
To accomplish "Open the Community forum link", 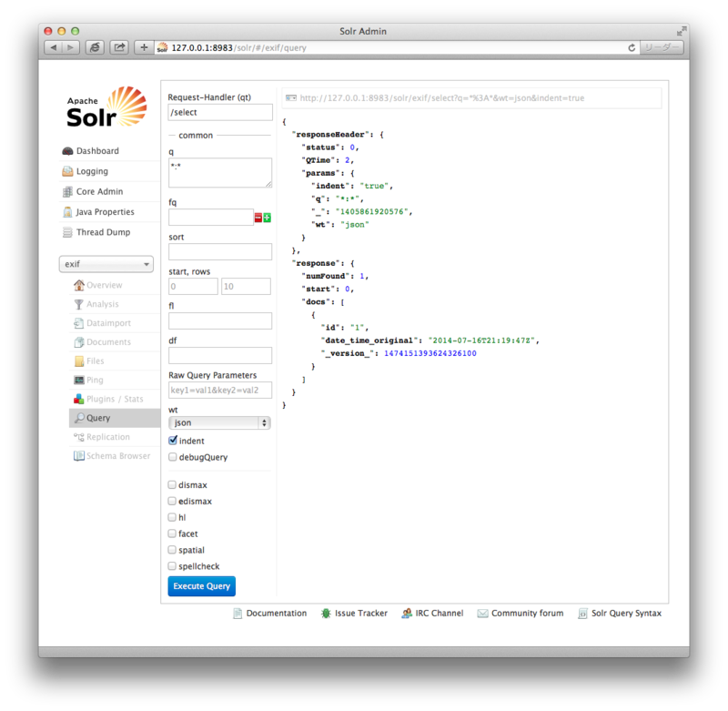I will coord(521,614).
